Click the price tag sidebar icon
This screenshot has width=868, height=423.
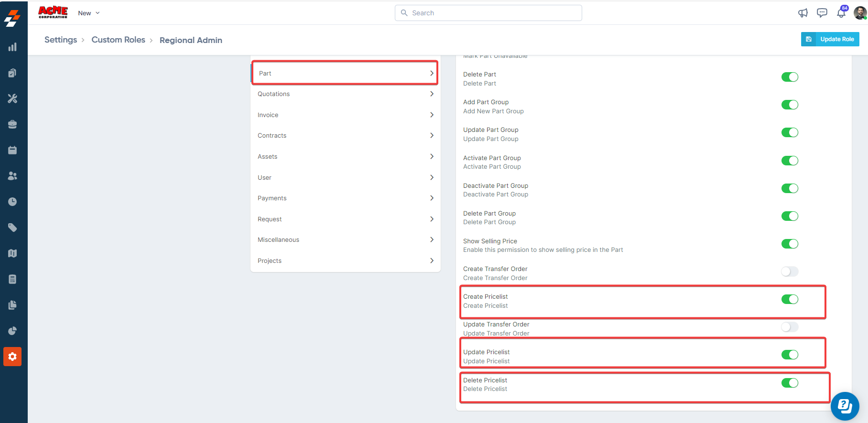pyautogui.click(x=12, y=228)
